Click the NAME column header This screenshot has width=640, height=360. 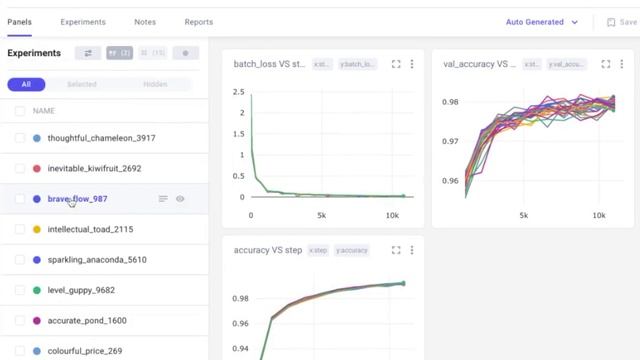pos(44,111)
